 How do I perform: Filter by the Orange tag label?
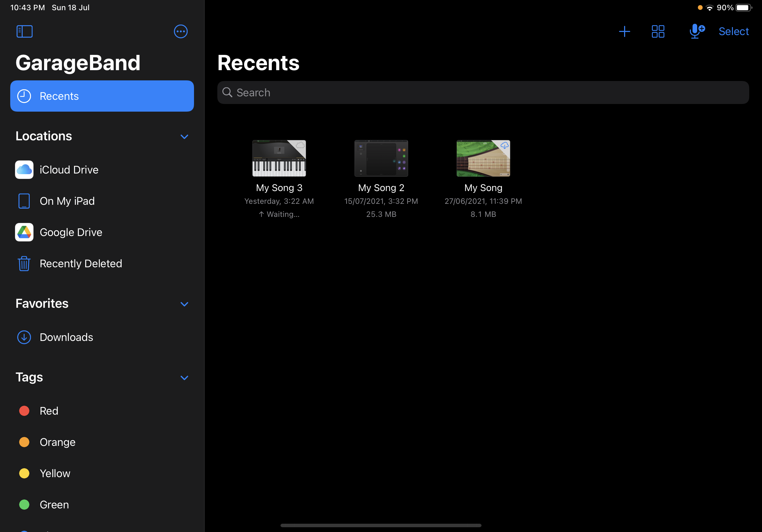point(57,442)
